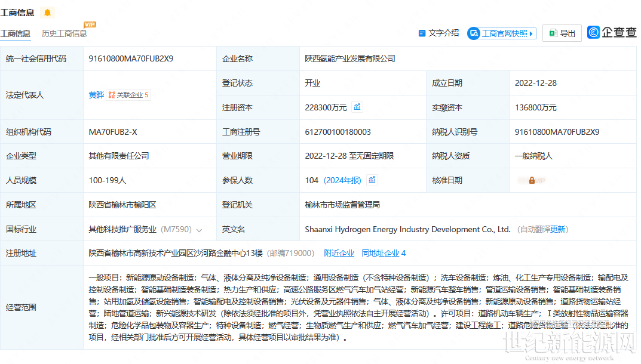Click 更新 next to 自动翻译

click(558, 229)
